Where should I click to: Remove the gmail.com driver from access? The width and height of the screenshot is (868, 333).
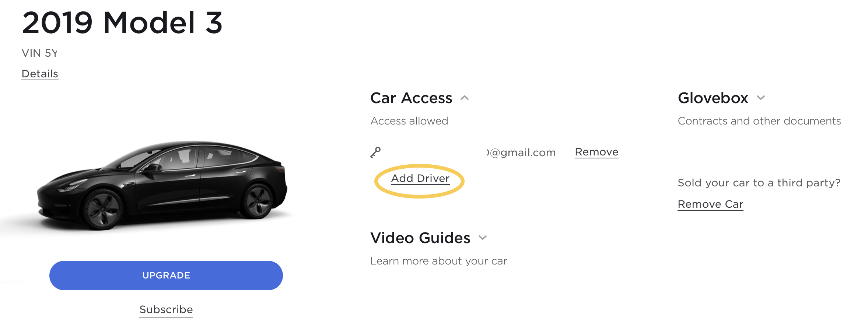(596, 152)
